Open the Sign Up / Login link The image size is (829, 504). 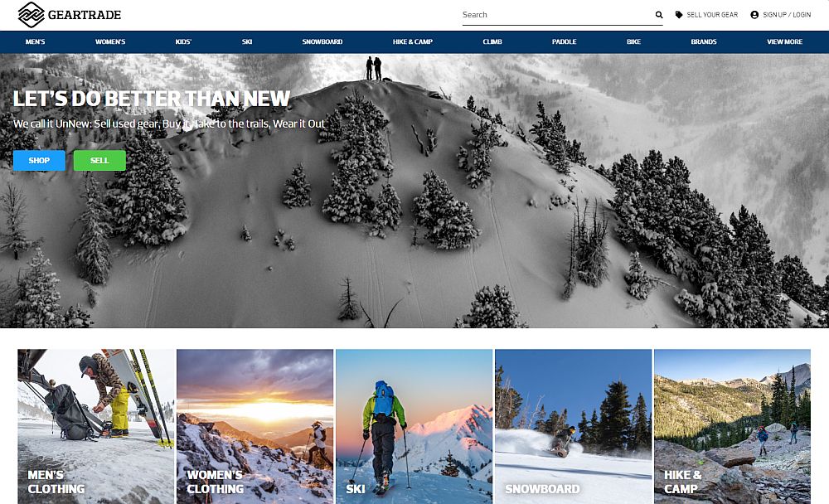click(787, 15)
